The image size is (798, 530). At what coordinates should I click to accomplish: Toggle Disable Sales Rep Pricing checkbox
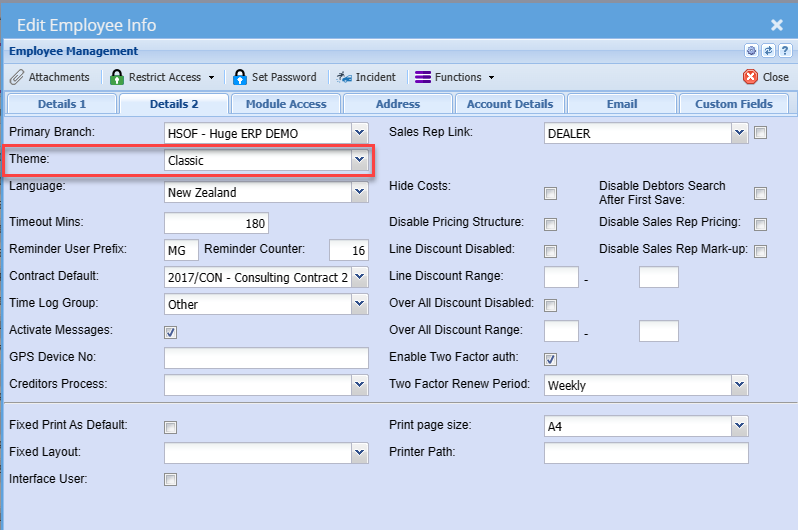760,225
